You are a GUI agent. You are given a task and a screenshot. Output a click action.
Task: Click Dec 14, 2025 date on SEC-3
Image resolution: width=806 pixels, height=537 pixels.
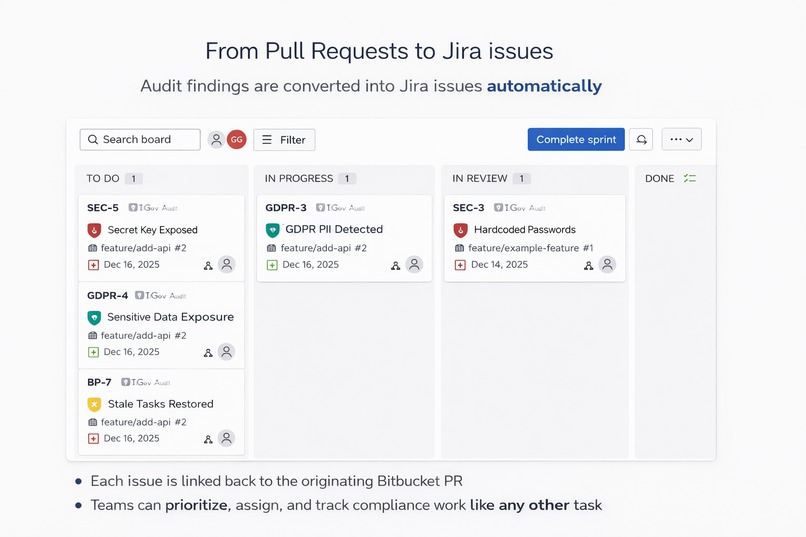click(x=500, y=265)
